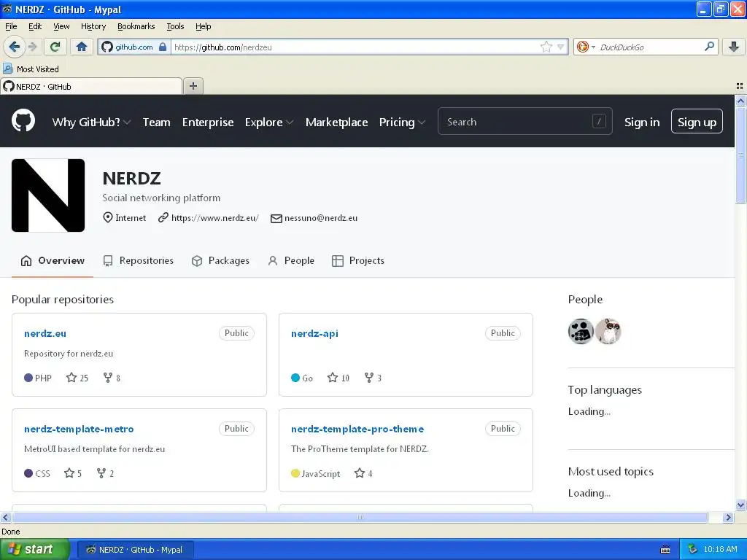747x560 pixels.
Task: Bookmark page with the star icon
Action: tap(546, 47)
